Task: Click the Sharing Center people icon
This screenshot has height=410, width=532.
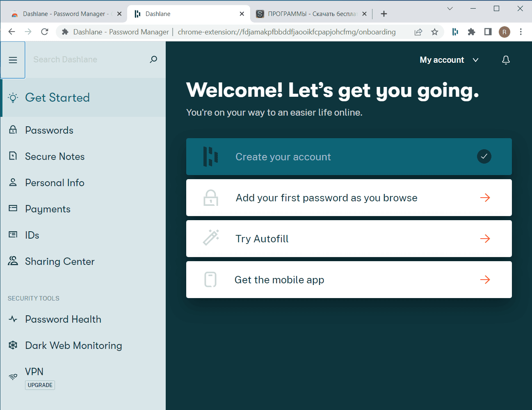Action: click(13, 261)
